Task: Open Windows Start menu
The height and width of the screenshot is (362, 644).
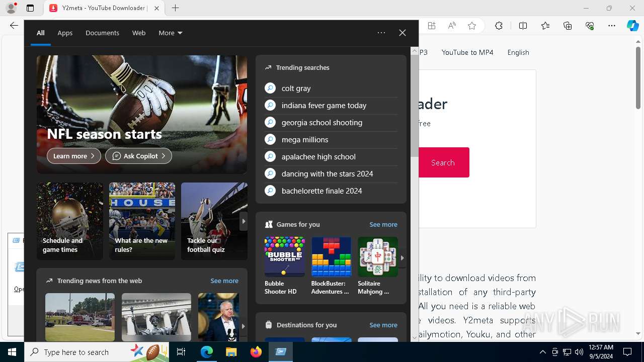Action: (x=12, y=352)
